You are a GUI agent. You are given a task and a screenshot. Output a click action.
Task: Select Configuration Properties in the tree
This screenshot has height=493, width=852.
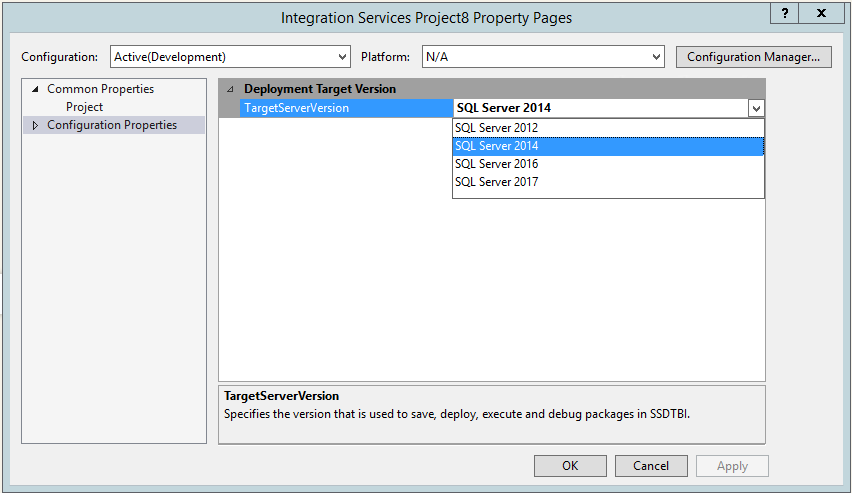click(x=112, y=125)
